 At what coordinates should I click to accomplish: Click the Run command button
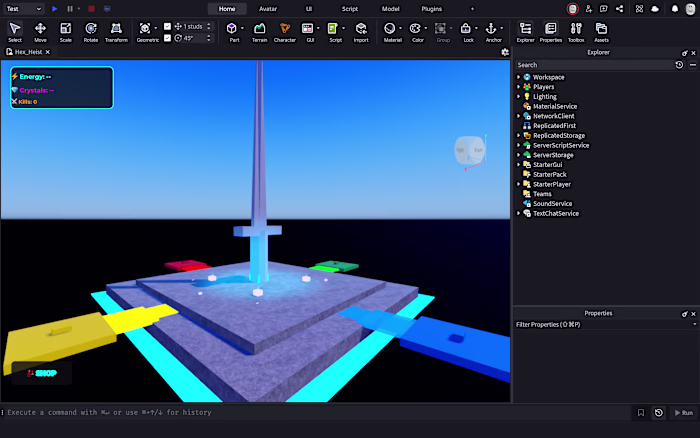pos(683,413)
